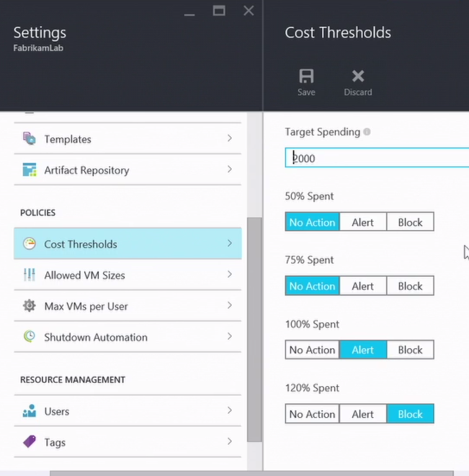Set 75% Spent to Alert

click(363, 286)
